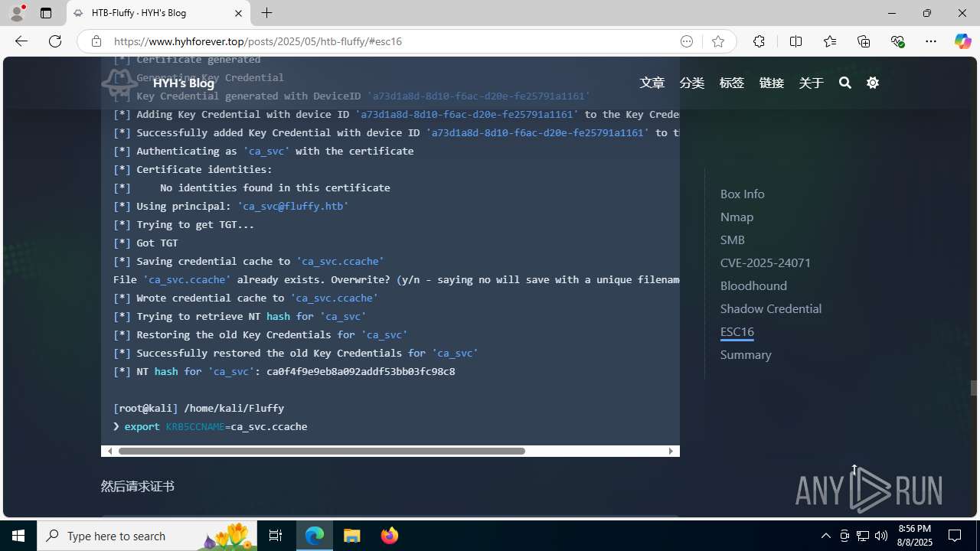Refresh the current page

coord(55,41)
